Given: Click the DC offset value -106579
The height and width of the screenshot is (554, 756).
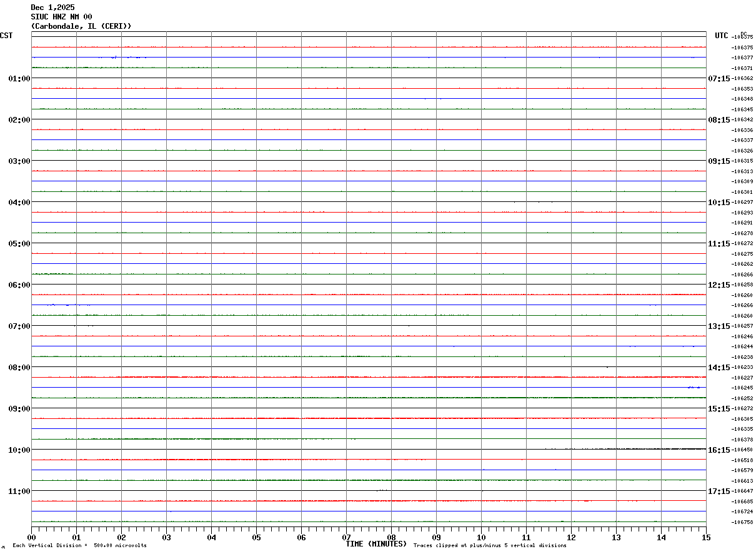Looking at the screenshot, I should 742,470.
